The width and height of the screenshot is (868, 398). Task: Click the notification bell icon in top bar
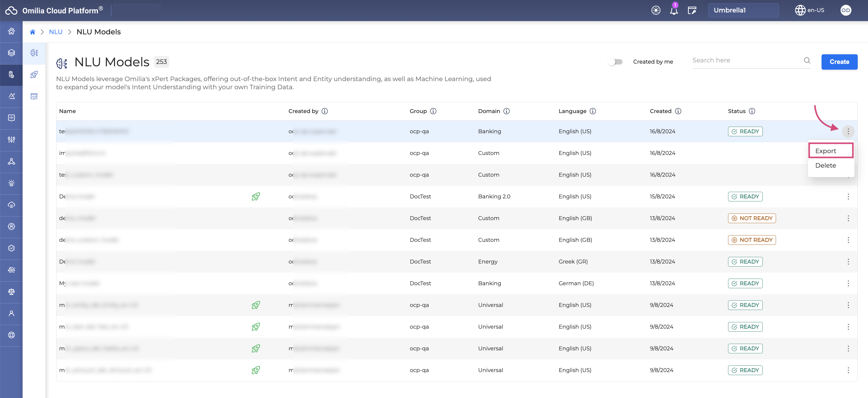[x=673, y=10]
